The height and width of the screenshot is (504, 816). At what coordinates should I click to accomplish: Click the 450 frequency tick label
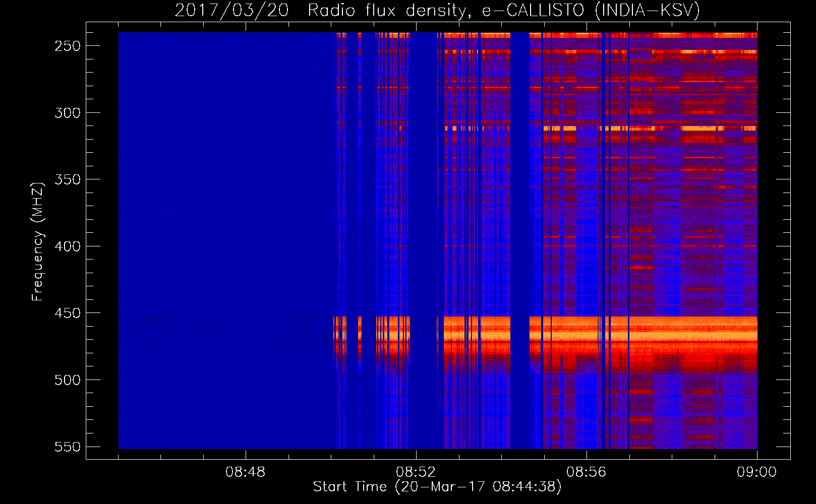point(68,313)
